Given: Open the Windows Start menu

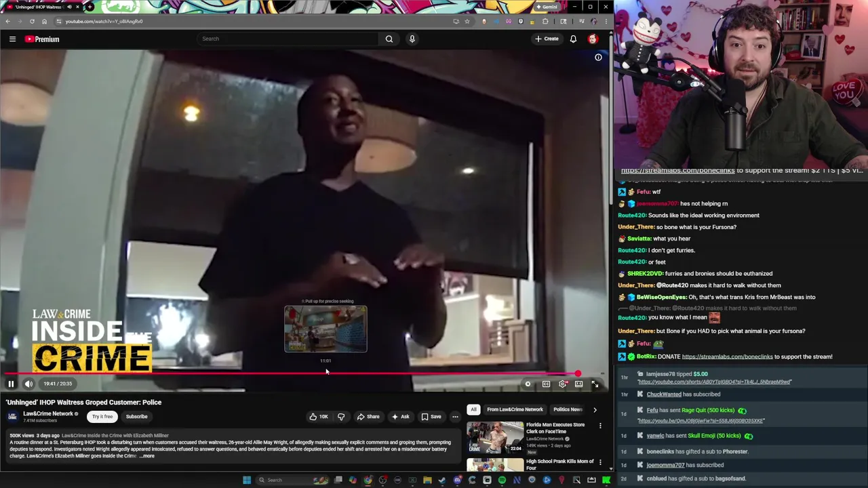Looking at the screenshot, I should point(247,480).
